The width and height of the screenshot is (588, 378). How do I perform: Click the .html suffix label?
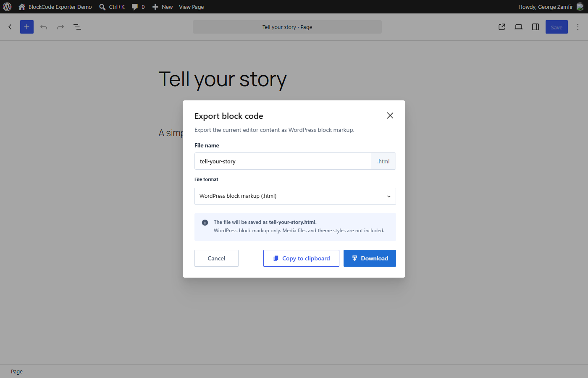point(383,161)
